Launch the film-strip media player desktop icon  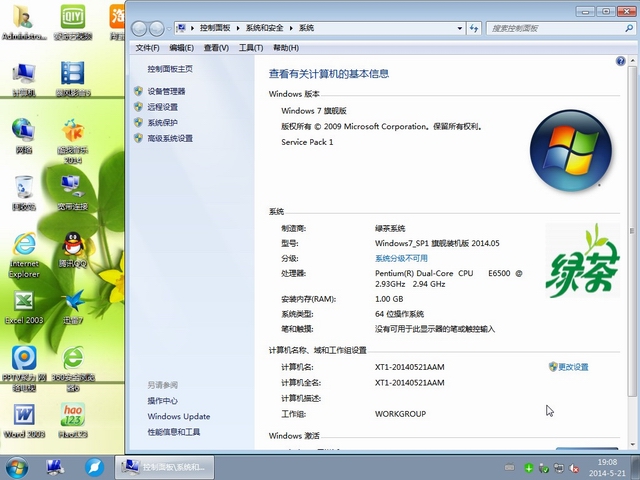tap(73, 80)
